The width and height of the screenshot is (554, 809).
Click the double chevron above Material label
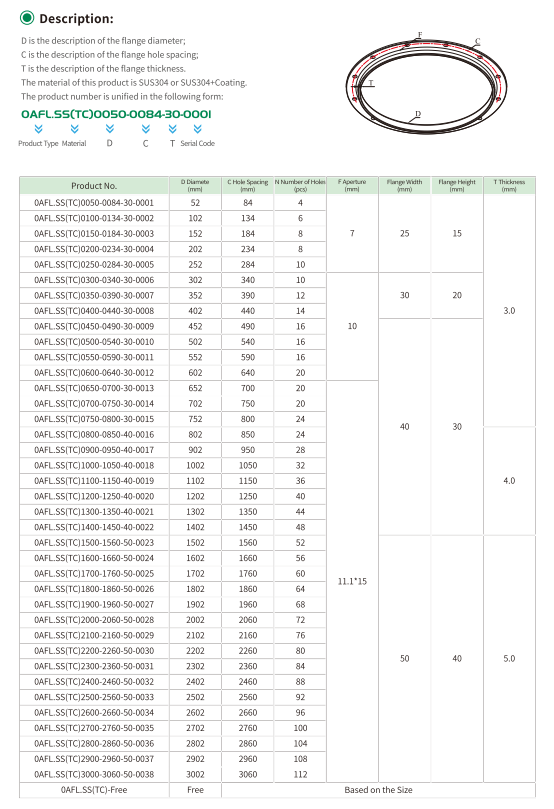tap(75, 129)
